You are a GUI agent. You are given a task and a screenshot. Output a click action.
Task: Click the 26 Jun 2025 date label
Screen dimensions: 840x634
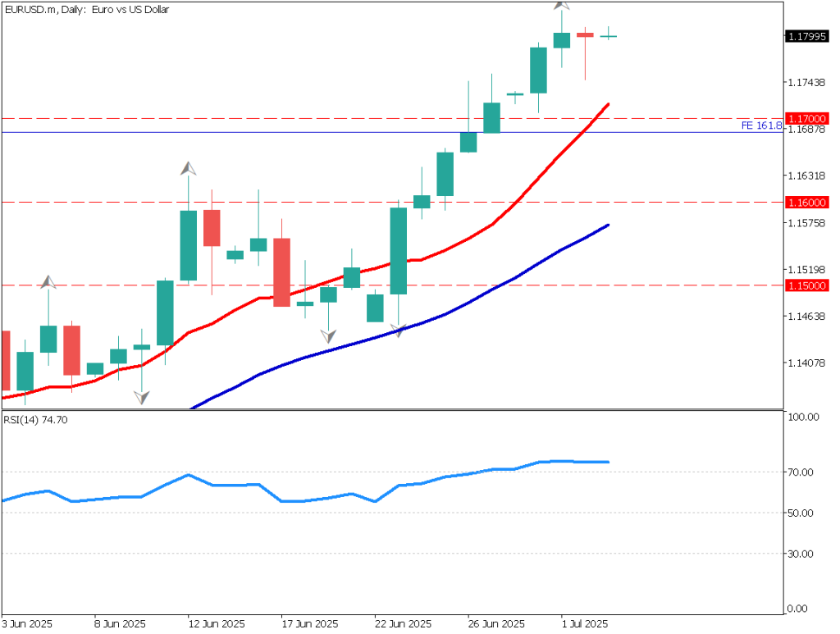point(495,624)
